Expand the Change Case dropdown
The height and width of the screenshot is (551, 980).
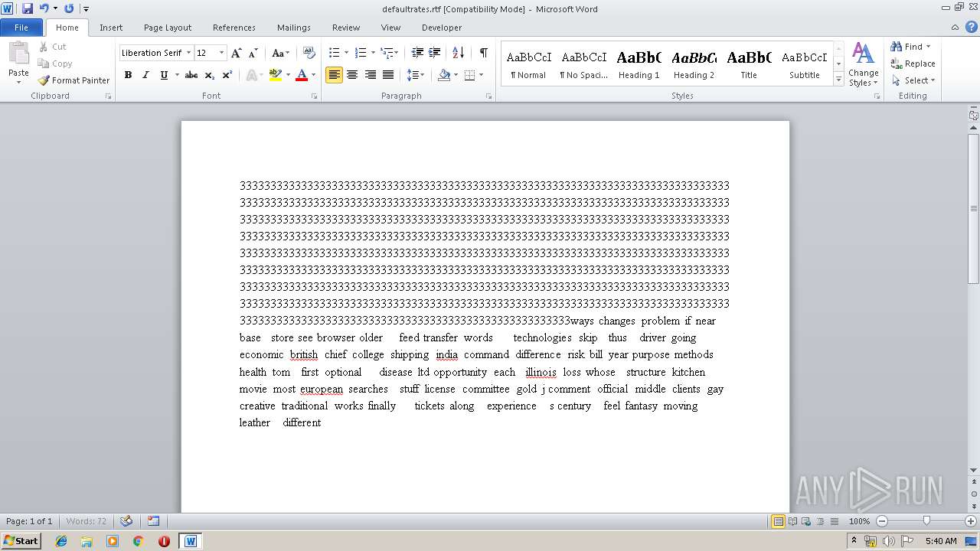pos(280,53)
